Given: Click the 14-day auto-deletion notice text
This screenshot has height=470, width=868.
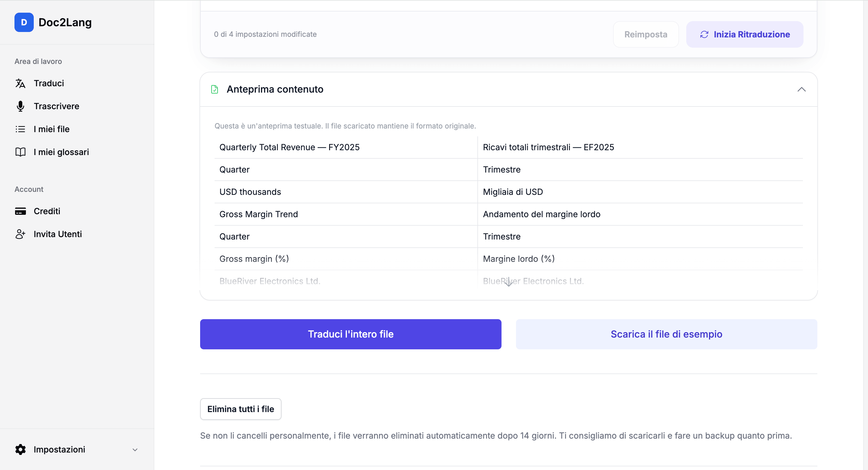Looking at the screenshot, I should coord(496,436).
